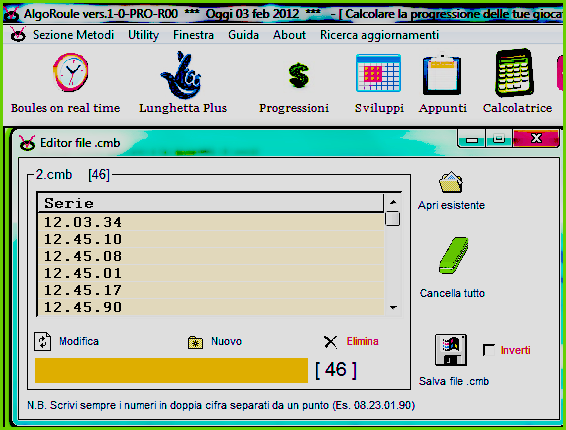Click AlgoRoule icon in title bar

[x=12, y=14]
